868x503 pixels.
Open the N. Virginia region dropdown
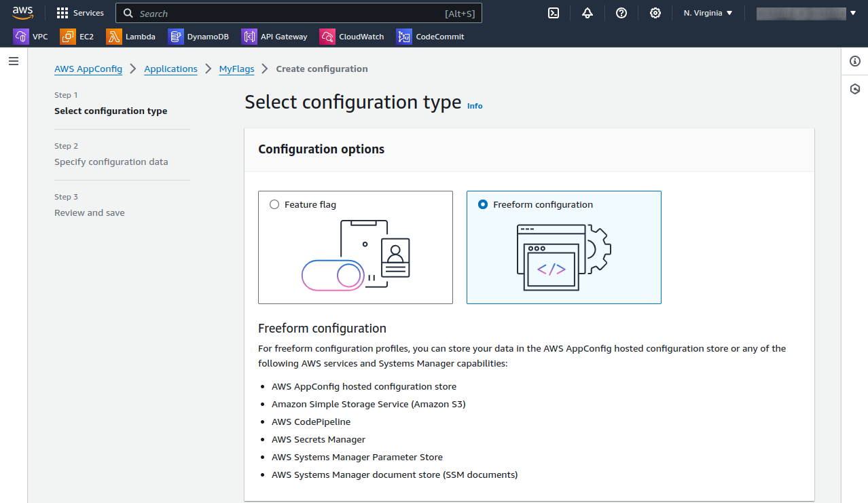708,13
